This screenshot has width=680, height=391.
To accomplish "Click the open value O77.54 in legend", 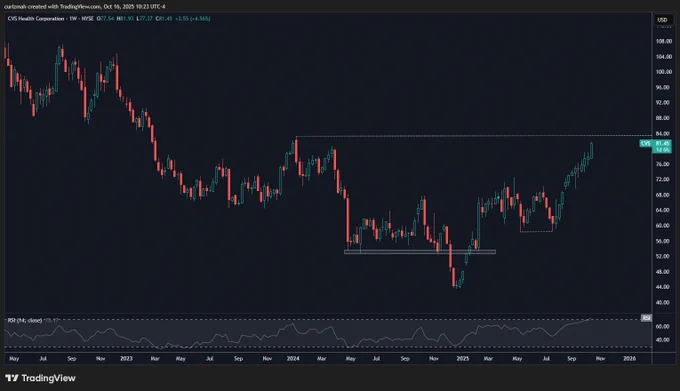I will (x=105, y=19).
